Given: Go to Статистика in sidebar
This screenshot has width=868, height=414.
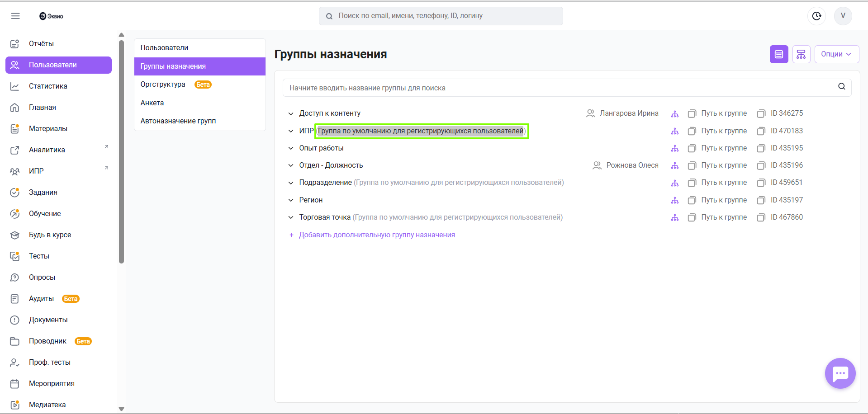Looking at the screenshot, I should [x=48, y=86].
